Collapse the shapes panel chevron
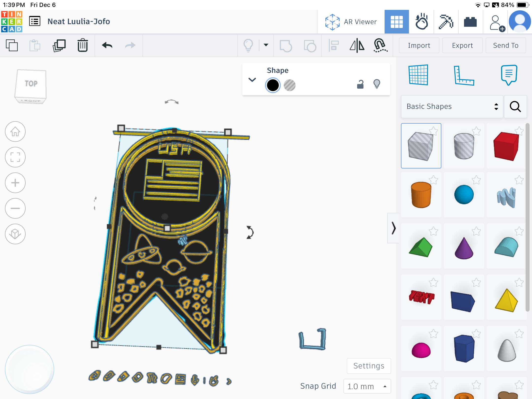Image resolution: width=532 pixels, height=399 pixels. [x=393, y=228]
